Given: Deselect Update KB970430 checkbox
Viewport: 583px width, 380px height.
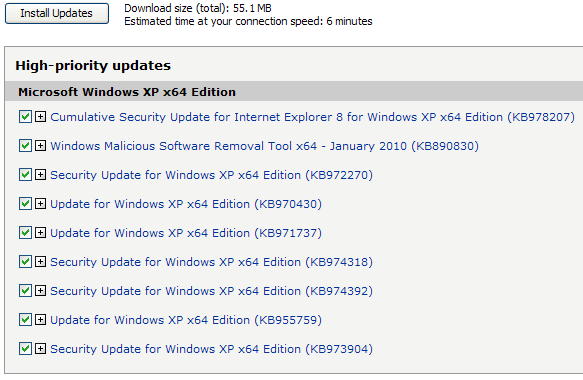Looking at the screenshot, I should (25, 204).
